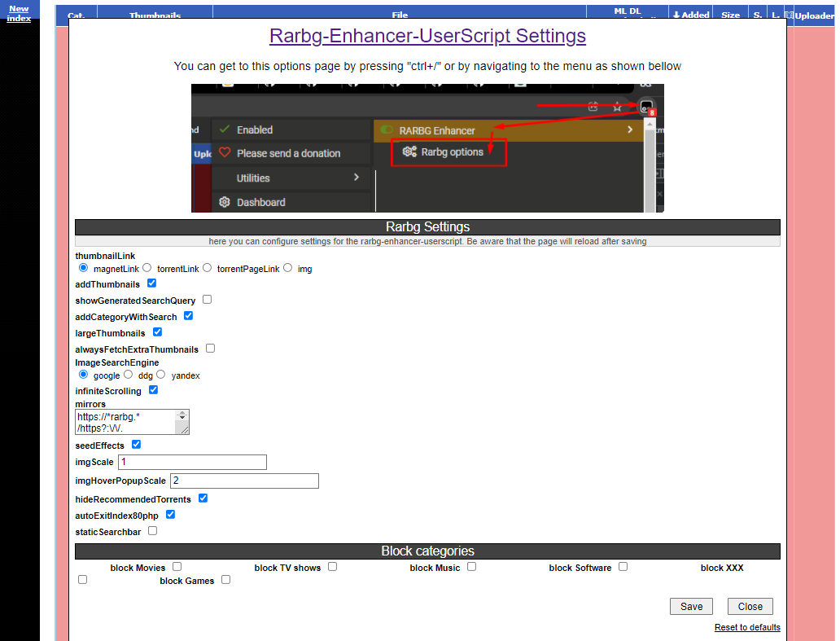This screenshot has height=641, width=840.
Task: Select magnetLink for thumbnailLink
Action: pyautogui.click(x=84, y=267)
